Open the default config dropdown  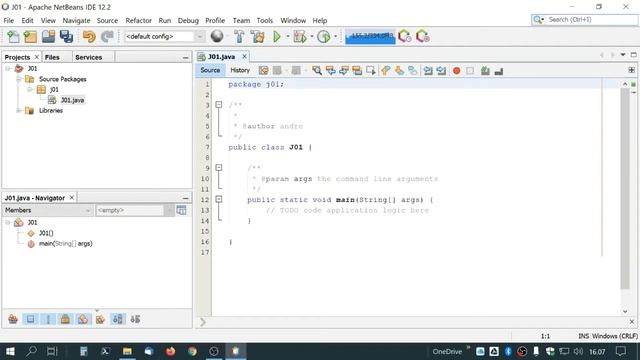(x=199, y=37)
